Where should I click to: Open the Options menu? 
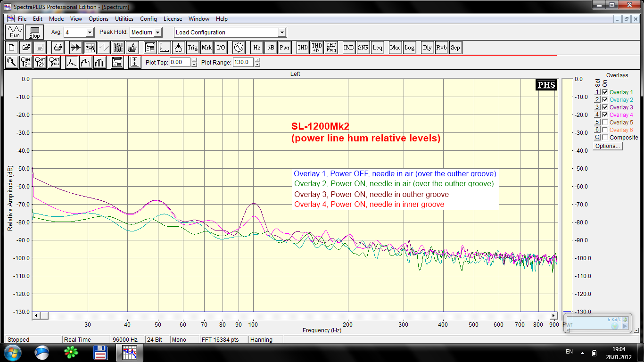pyautogui.click(x=99, y=19)
